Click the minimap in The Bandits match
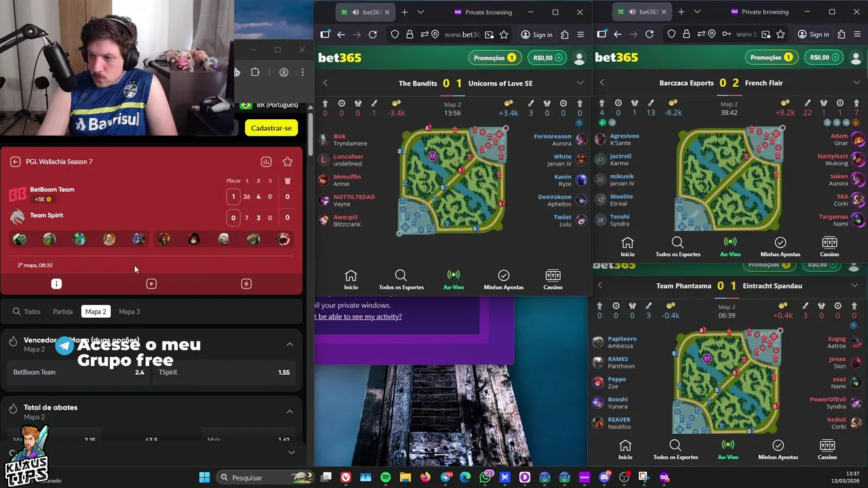 click(452, 180)
